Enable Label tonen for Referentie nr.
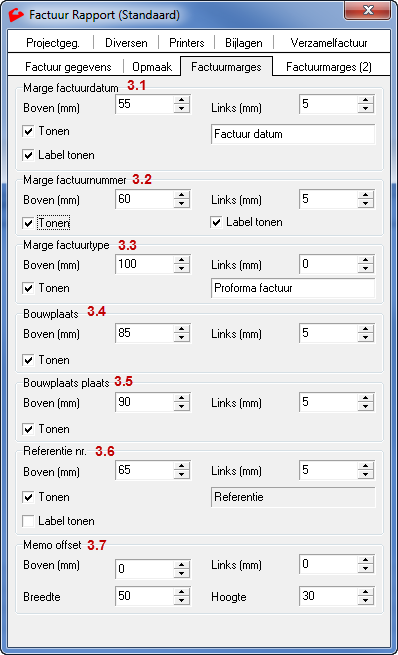The image size is (398, 655). coord(28,521)
